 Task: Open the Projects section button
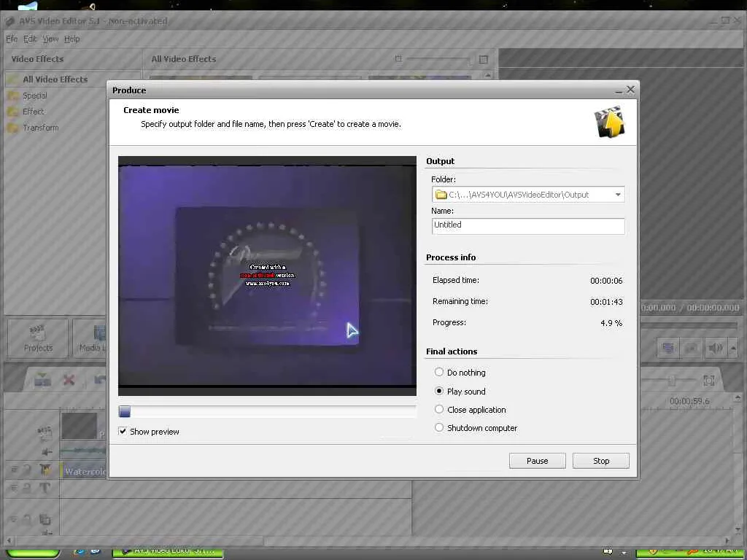(x=38, y=338)
